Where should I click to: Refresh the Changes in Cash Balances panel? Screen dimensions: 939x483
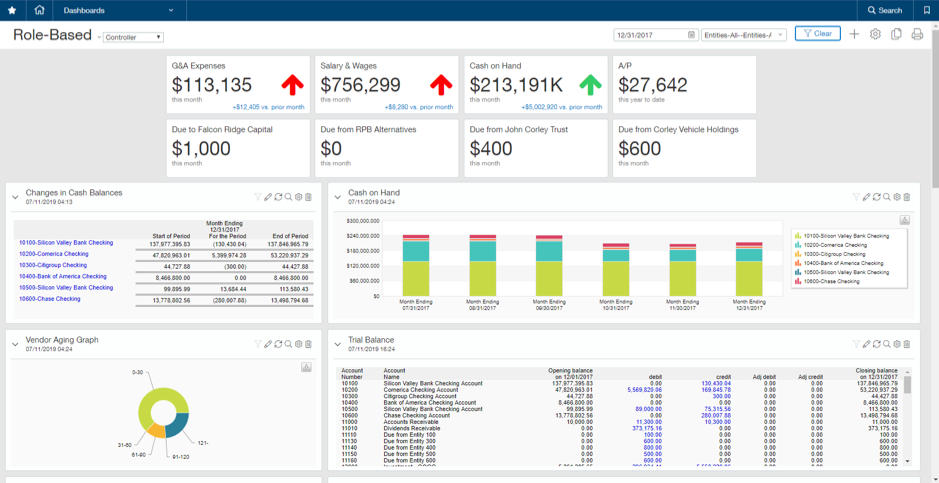tap(278, 197)
